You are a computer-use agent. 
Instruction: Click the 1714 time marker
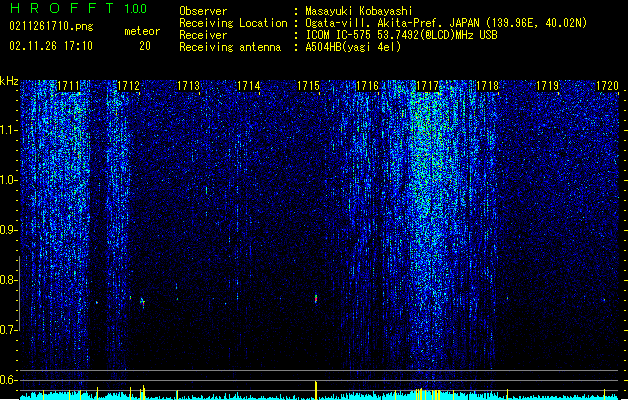click(249, 86)
